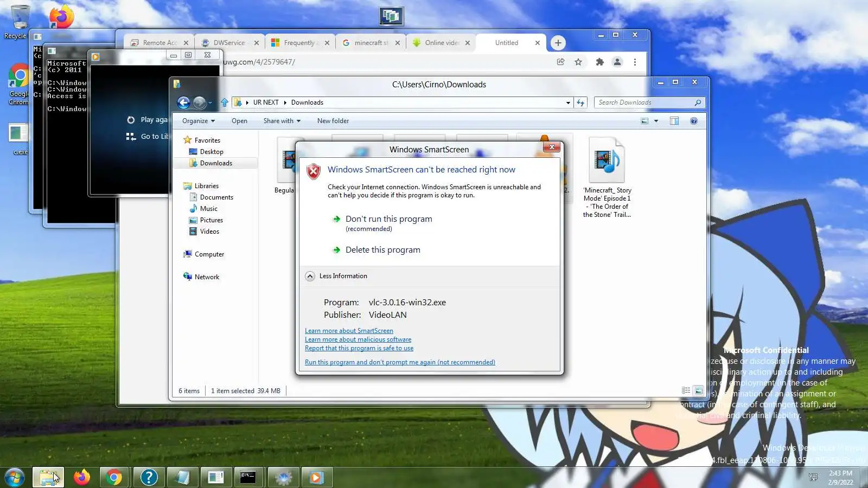Screen dimensions: 868x488
Task: Add a new tab in Chrome
Action: tap(558, 43)
